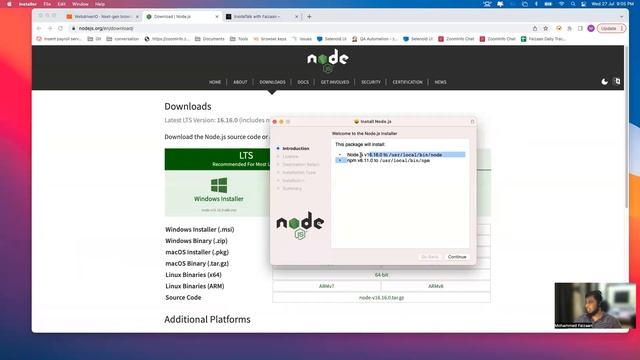The width and height of the screenshot is (640, 360).
Task: Click the browser back arrow
Action: [x=39, y=29]
